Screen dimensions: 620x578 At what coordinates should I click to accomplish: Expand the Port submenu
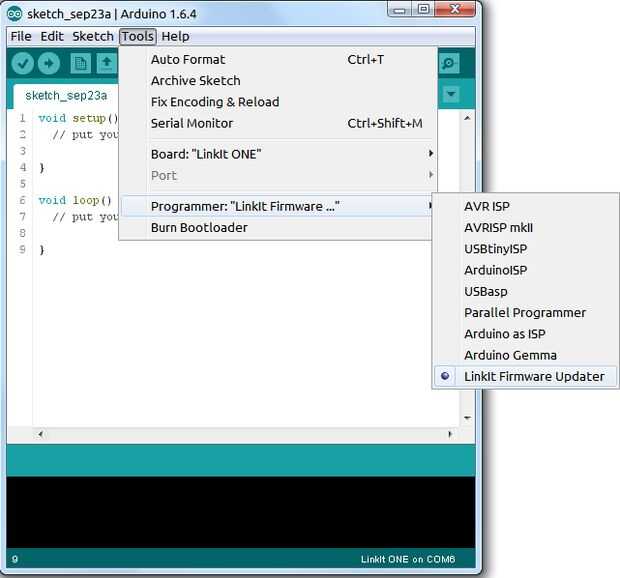pos(278,175)
